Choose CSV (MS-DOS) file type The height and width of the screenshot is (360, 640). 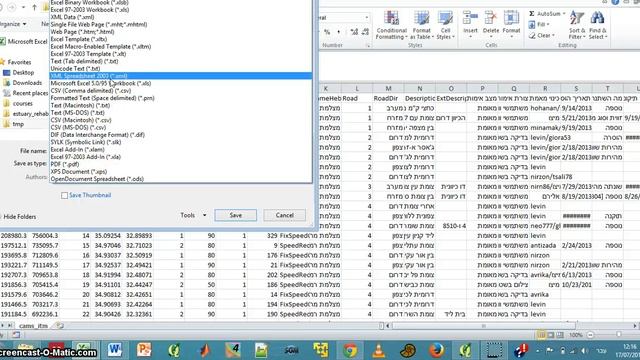(78, 127)
